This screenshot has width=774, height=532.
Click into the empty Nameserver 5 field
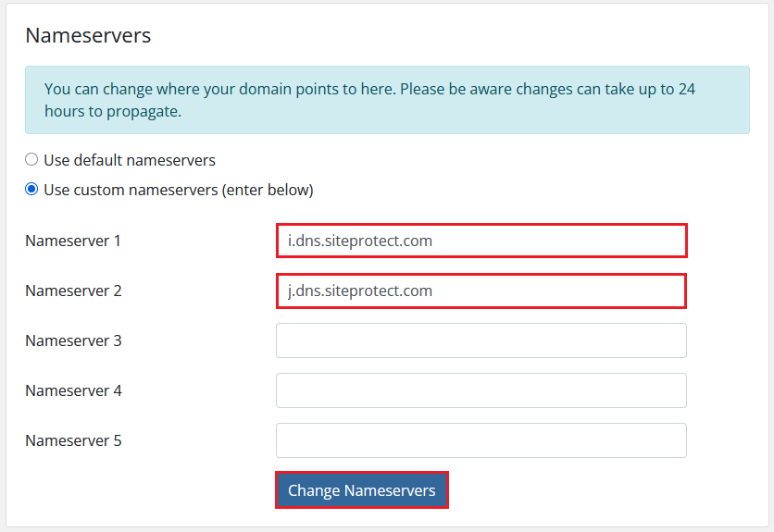click(481, 440)
